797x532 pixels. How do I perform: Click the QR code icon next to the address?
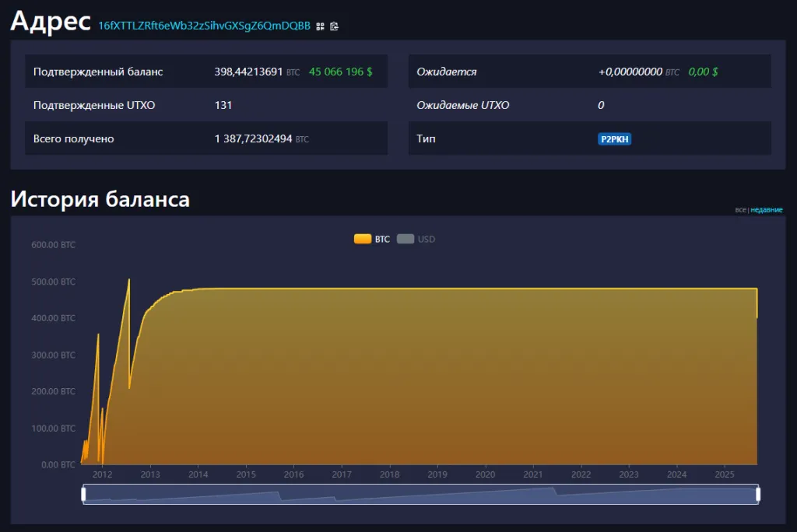coord(319,26)
